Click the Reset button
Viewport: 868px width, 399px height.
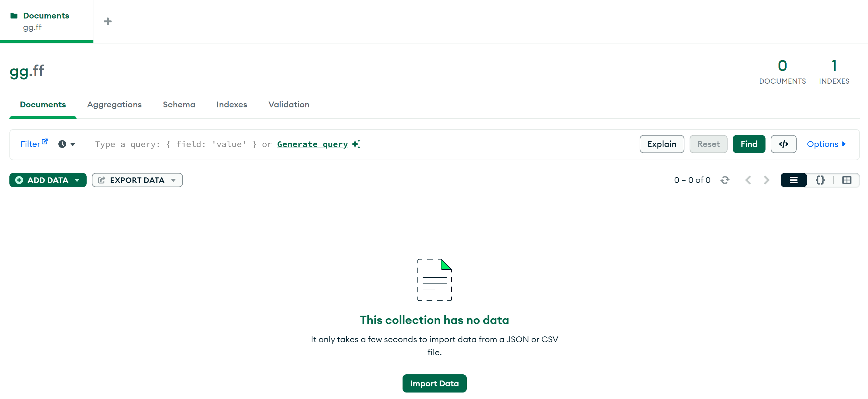pyautogui.click(x=708, y=144)
